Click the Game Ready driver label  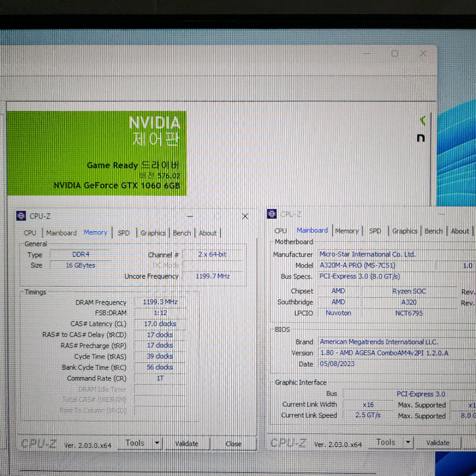point(133,166)
